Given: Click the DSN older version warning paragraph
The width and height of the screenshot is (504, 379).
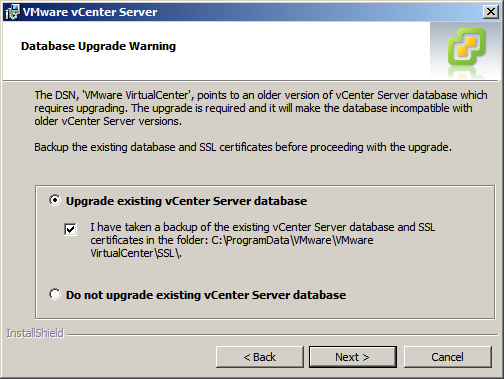Looking at the screenshot, I should click(x=261, y=108).
